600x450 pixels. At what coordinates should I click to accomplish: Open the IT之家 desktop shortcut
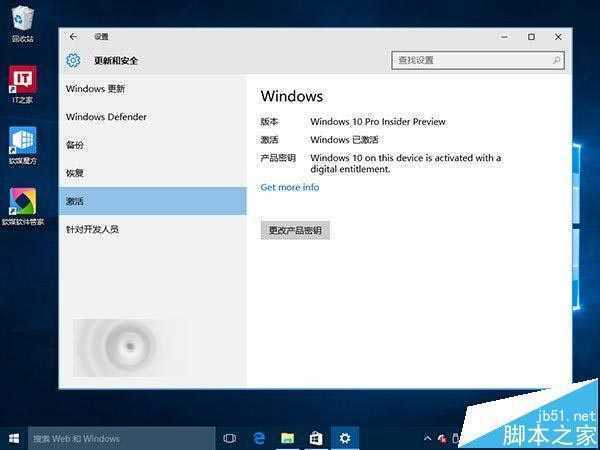23,84
